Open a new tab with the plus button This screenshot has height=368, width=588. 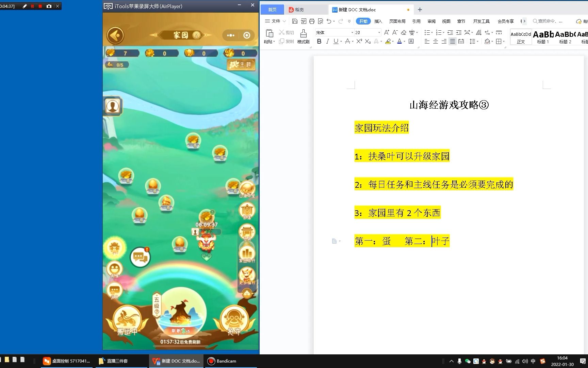[420, 10]
